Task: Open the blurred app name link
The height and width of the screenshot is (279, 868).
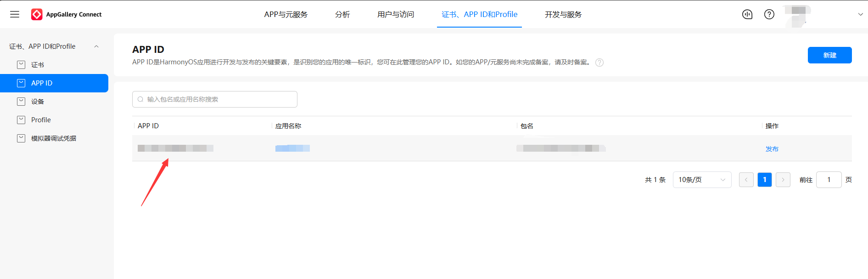Action: click(x=292, y=148)
